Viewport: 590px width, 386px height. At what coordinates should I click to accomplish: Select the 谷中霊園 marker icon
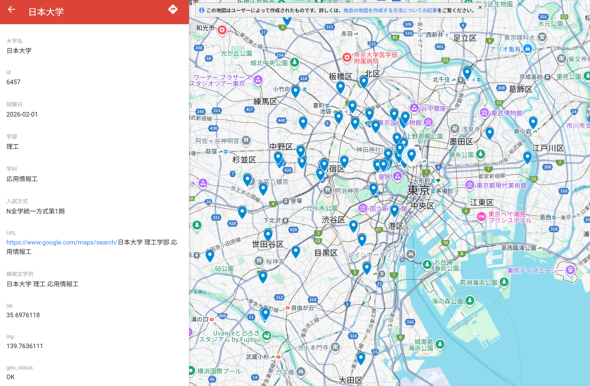coord(414,108)
